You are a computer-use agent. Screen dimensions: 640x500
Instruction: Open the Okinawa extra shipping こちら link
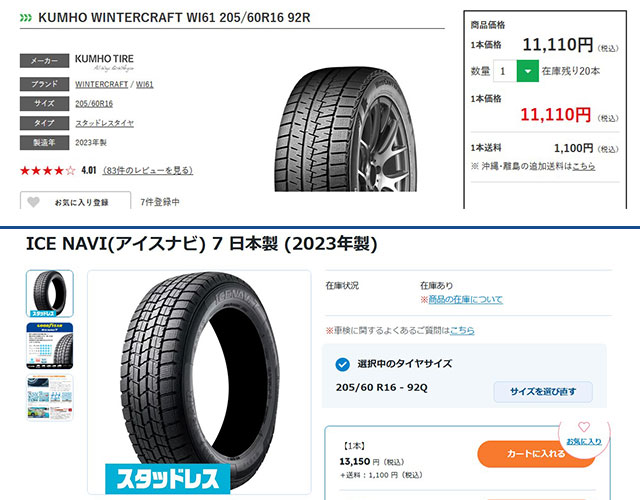pyautogui.click(x=583, y=166)
